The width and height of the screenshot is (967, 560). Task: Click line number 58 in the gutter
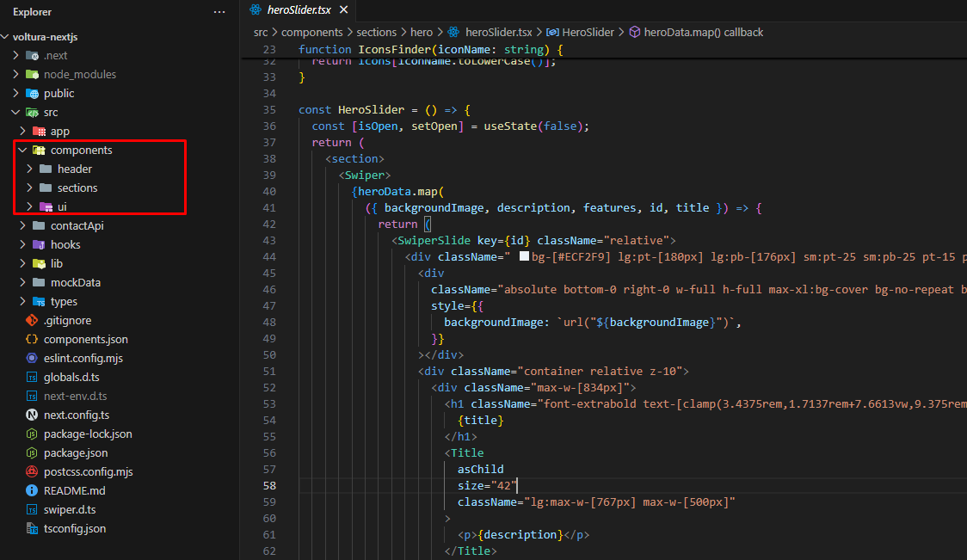[x=268, y=485]
